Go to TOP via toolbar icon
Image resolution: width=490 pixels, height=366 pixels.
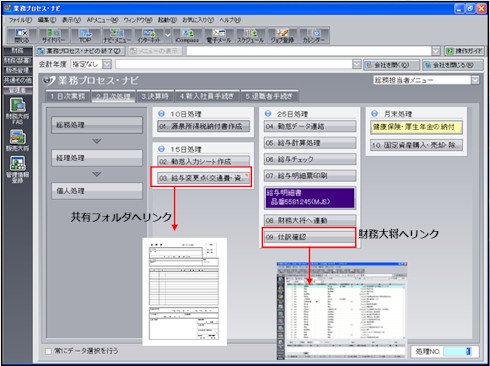[x=86, y=36]
